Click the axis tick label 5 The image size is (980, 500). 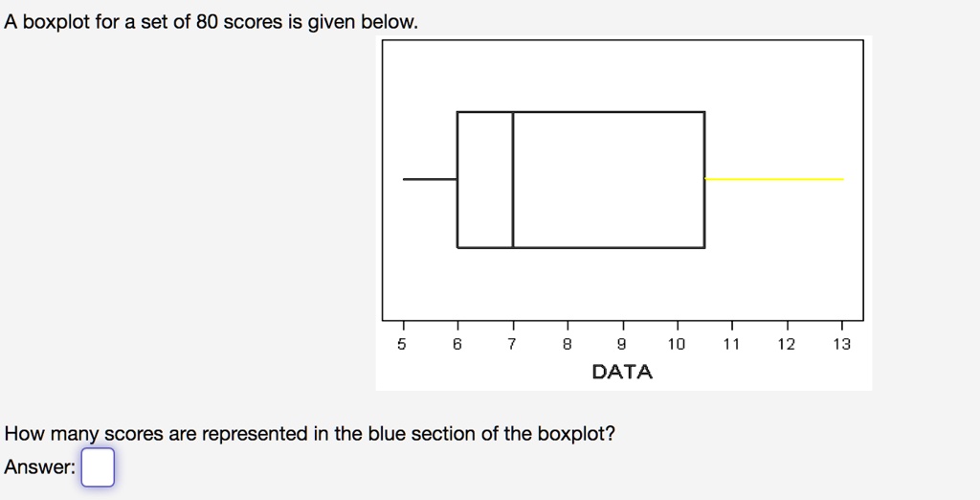click(x=402, y=344)
